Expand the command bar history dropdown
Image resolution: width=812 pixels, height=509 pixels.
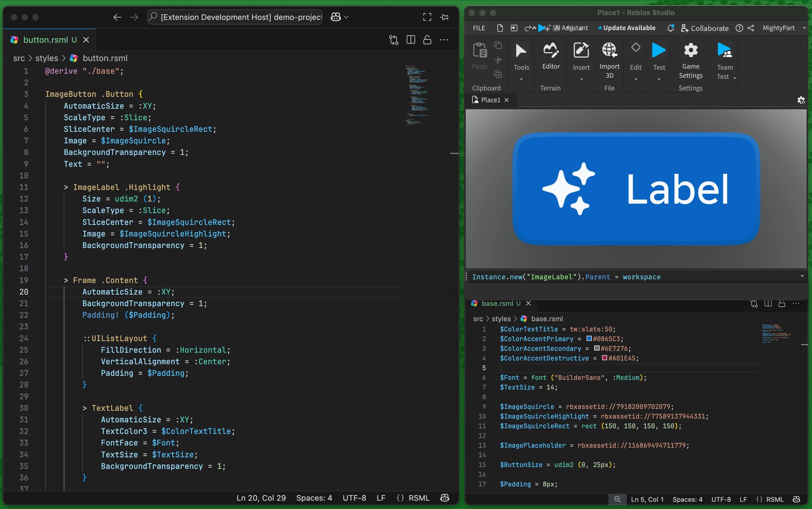click(802, 276)
